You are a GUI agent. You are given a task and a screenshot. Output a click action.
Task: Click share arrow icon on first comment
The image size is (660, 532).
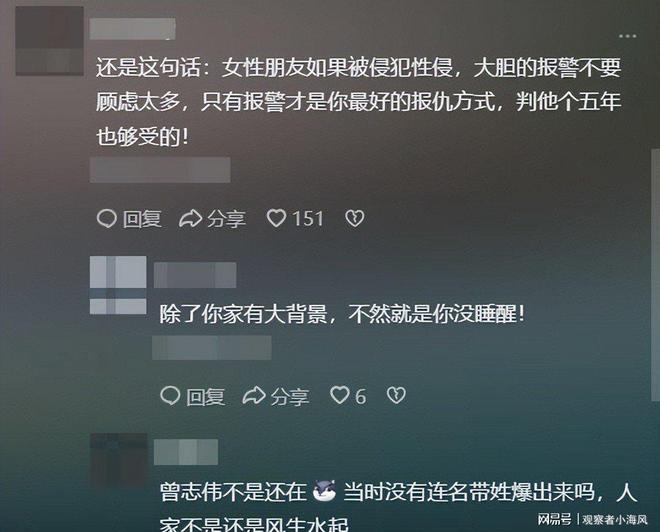coord(190,219)
